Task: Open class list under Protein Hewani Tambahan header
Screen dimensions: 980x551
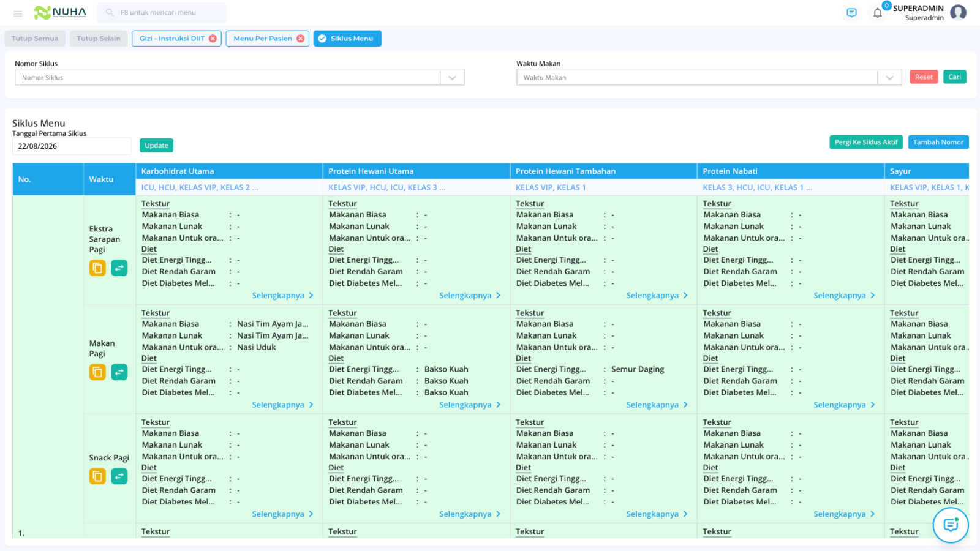Action: (x=551, y=188)
